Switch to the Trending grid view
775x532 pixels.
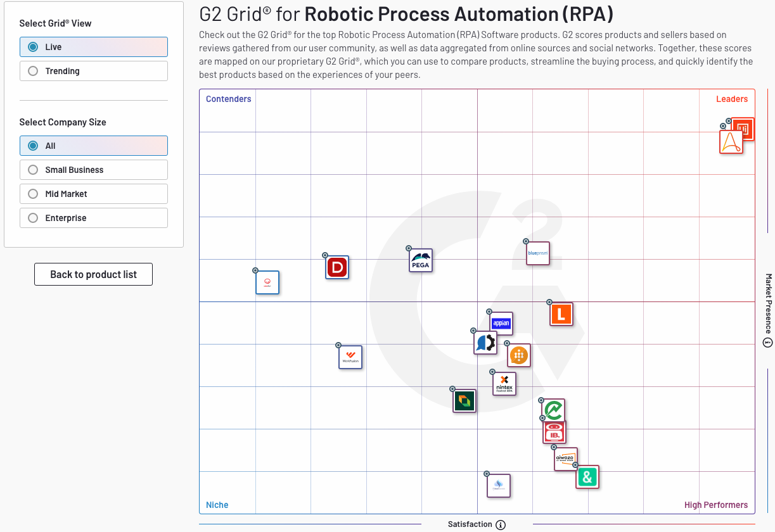(x=94, y=71)
